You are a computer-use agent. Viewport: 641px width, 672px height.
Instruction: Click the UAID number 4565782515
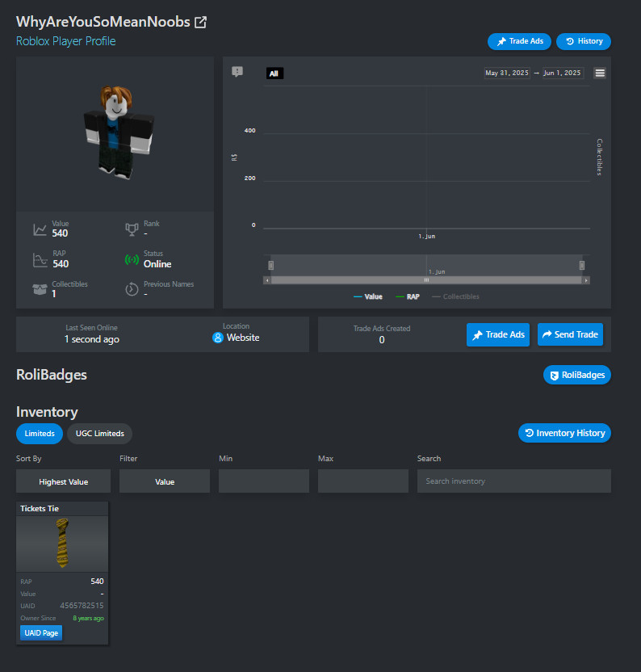coord(82,606)
